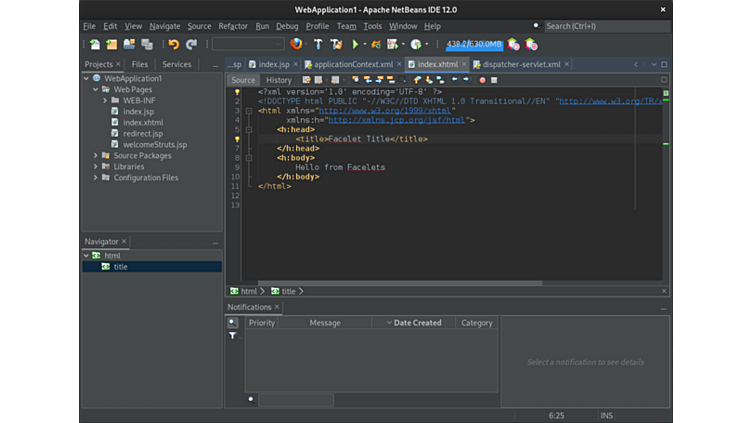Click the Search (Ctrl+I) field
The image size is (752, 423).
click(607, 26)
